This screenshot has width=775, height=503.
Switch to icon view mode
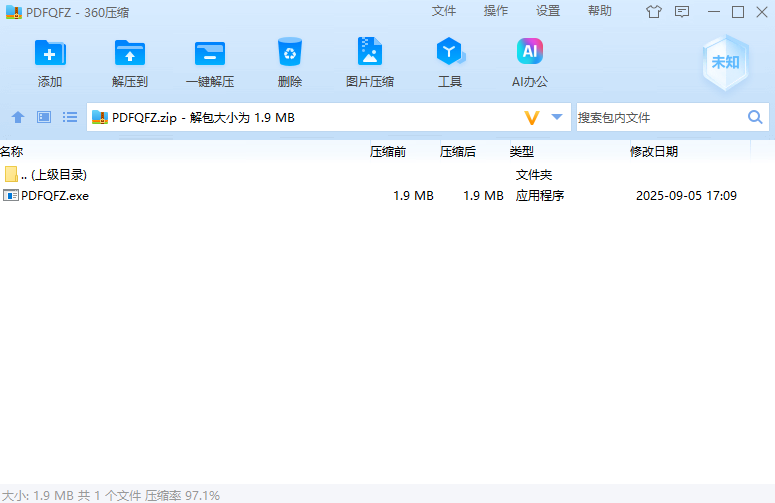[44, 117]
